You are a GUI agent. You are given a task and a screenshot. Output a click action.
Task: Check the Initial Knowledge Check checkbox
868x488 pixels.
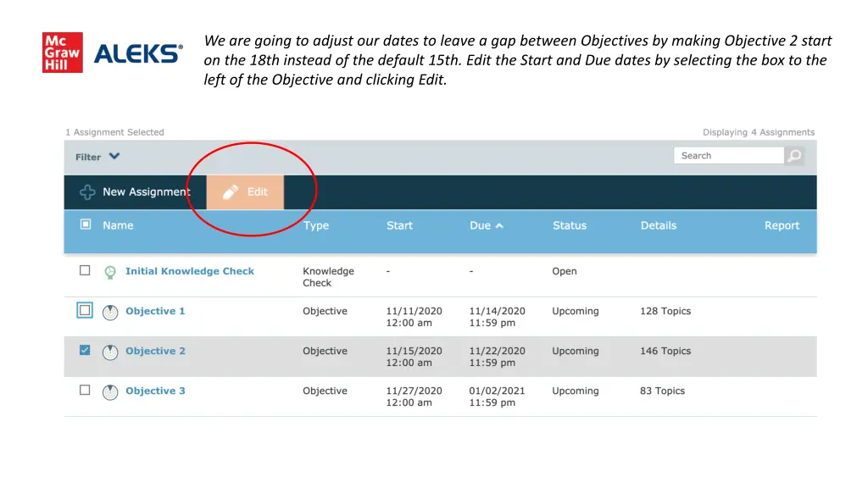85,270
